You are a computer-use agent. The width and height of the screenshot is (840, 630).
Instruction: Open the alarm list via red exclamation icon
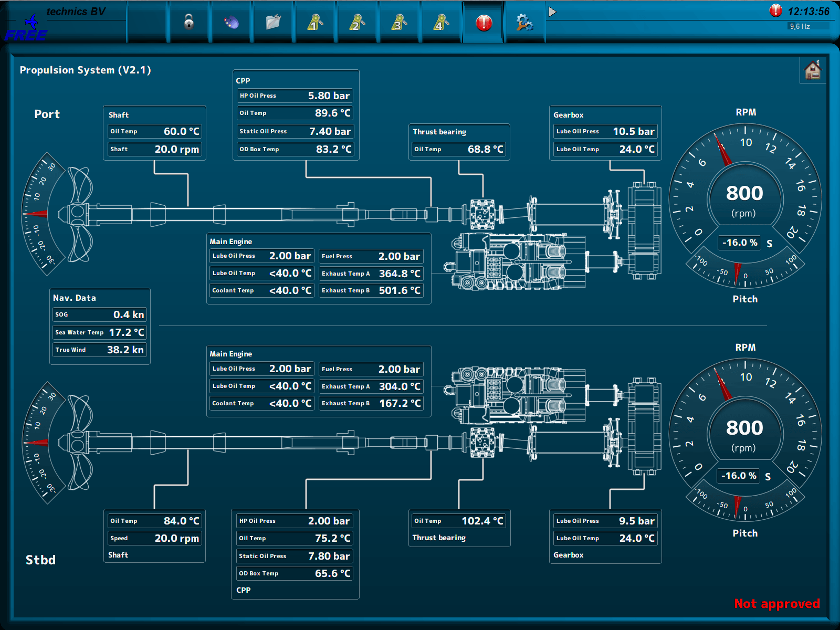(482, 22)
